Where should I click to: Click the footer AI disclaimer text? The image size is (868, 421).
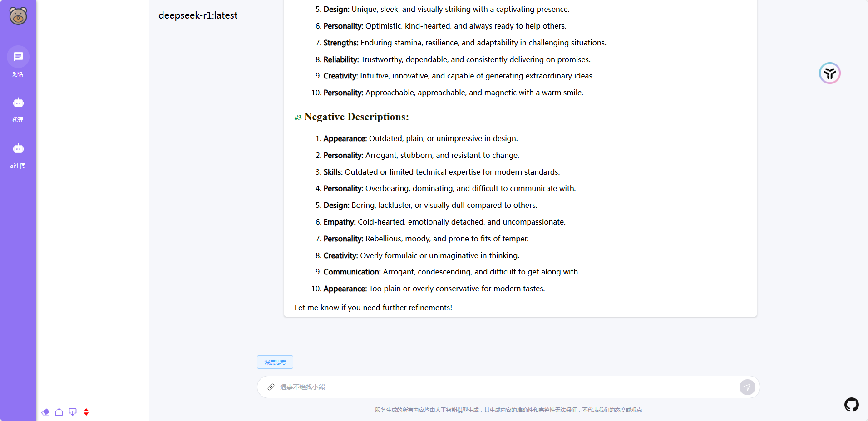pyautogui.click(x=508, y=410)
